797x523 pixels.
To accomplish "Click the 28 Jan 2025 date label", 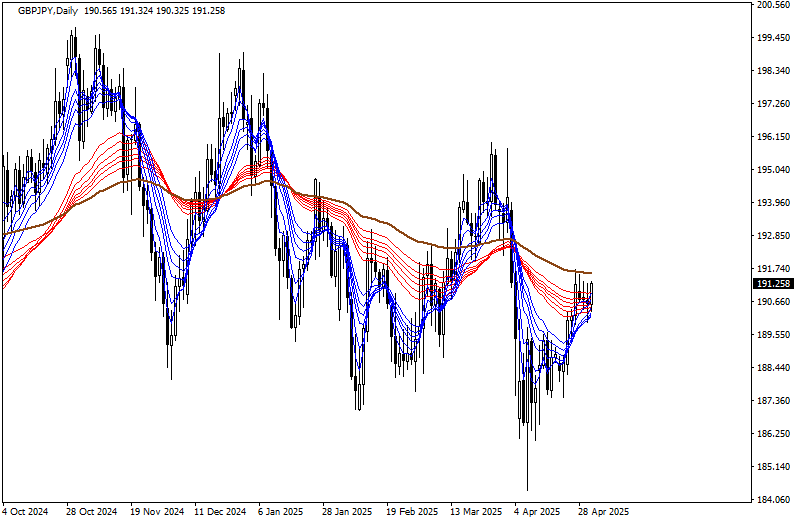I will pyautogui.click(x=348, y=512).
